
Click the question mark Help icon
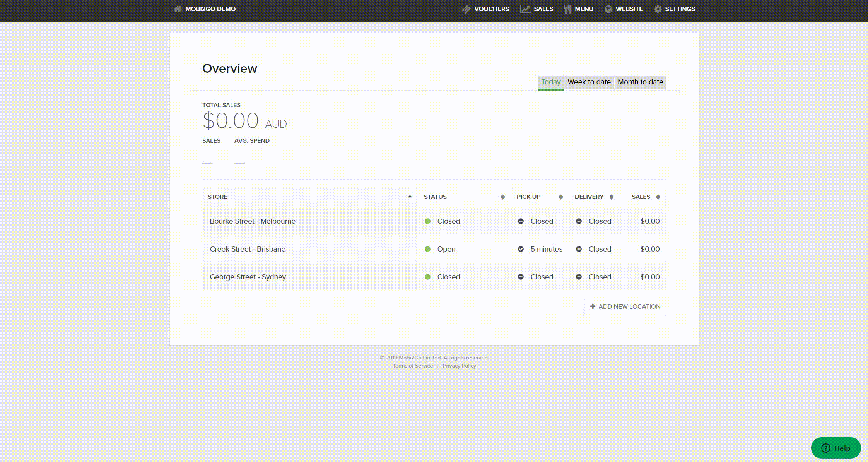coord(826,448)
